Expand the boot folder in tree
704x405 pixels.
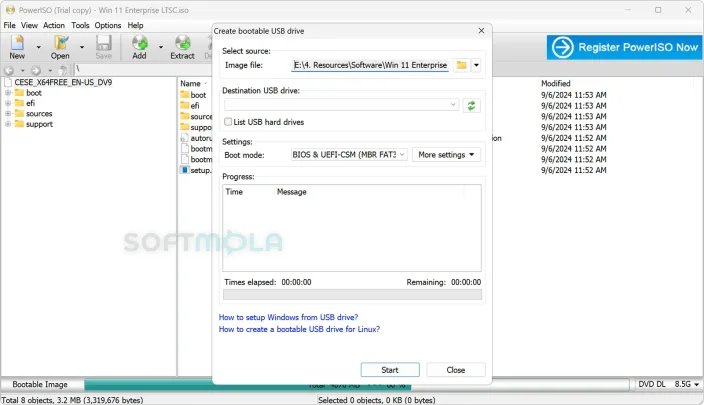pos(8,93)
